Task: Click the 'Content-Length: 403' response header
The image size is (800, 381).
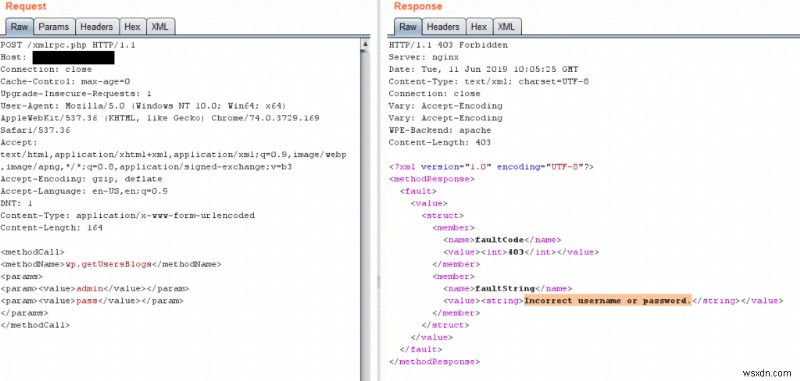Action: pyautogui.click(x=440, y=142)
